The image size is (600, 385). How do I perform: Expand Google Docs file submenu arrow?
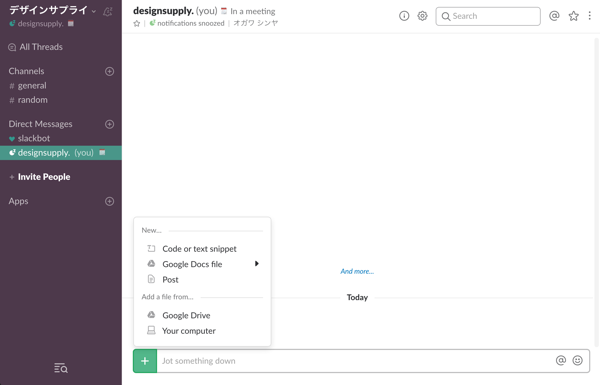(x=257, y=264)
